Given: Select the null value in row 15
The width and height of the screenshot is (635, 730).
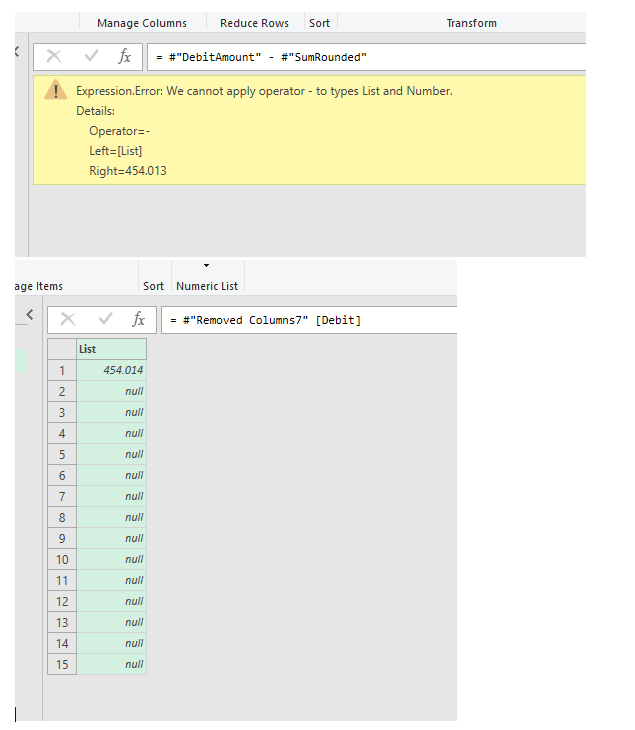Looking at the screenshot, I should [112, 664].
